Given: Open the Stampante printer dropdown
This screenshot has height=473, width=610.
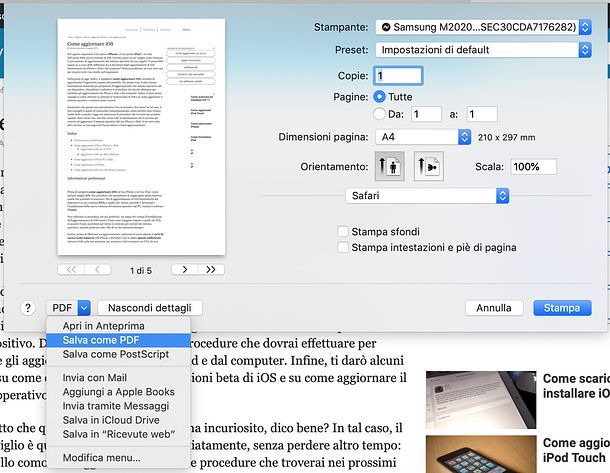Looking at the screenshot, I should pos(484,27).
